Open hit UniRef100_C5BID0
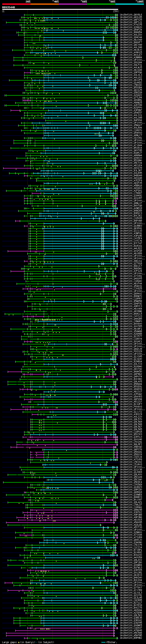Image resolution: width=146 pixels, height=644 pixels. click(131, 85)
